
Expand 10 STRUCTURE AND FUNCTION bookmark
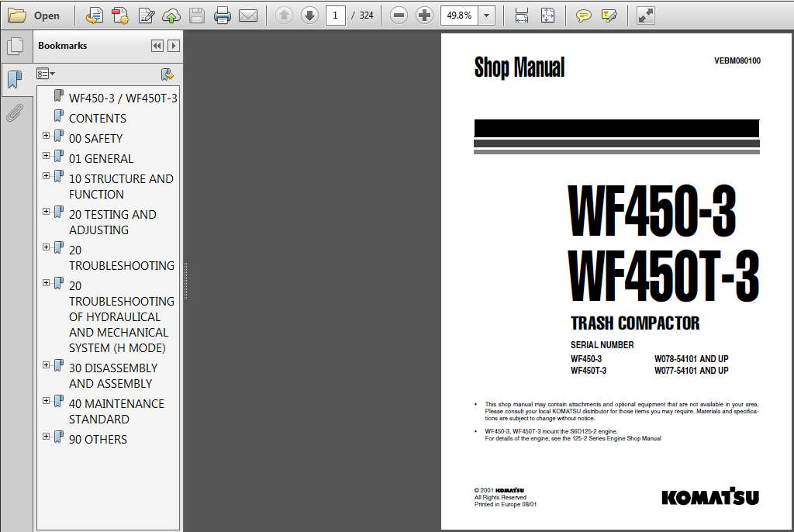46,176
